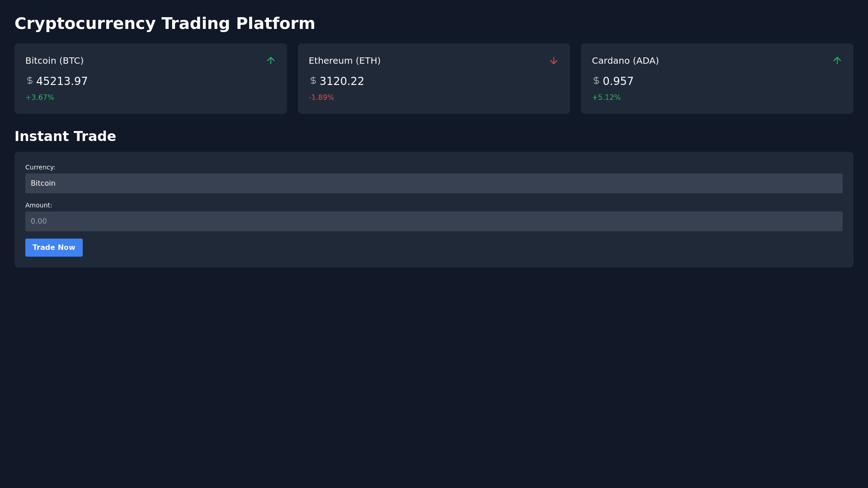Click Cardano price 0.957
The image size is (868, 488).
[x=618, y=81]
